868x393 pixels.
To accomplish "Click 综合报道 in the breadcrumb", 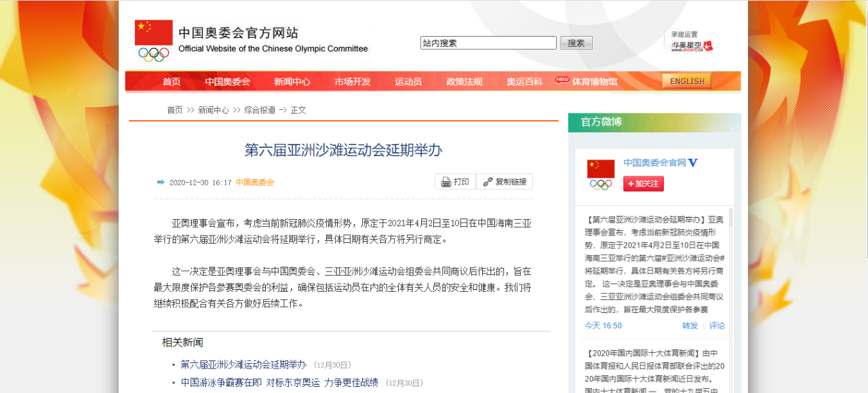I will [260, 110].
